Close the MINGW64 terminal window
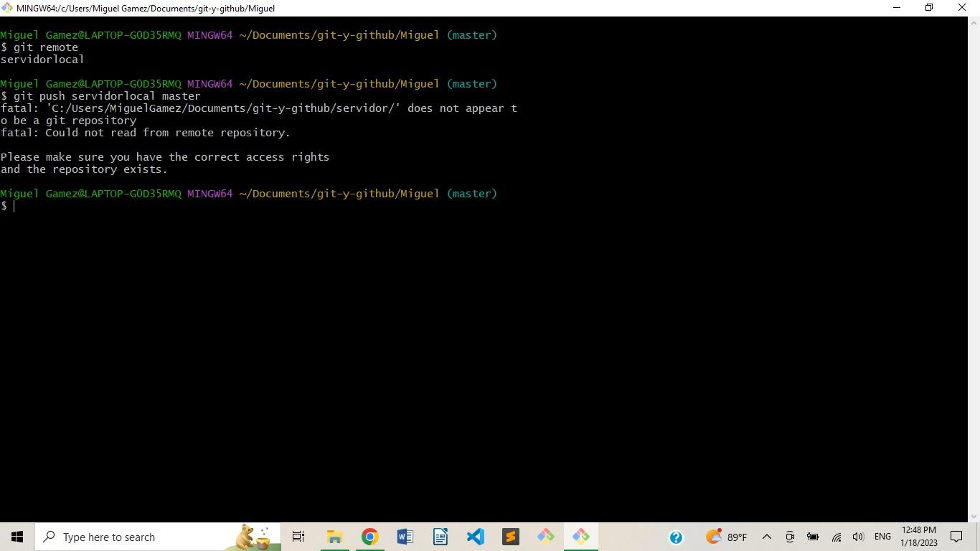 (962, 8)
